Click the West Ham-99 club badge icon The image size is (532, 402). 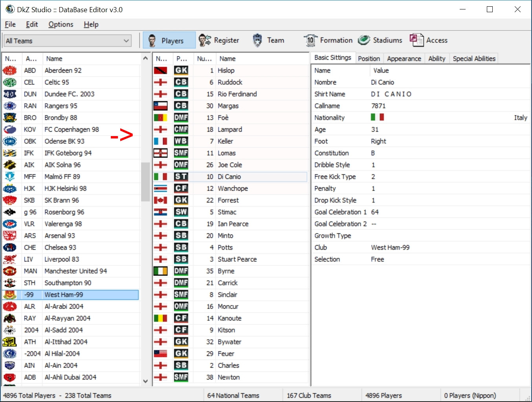pos(10,295)
